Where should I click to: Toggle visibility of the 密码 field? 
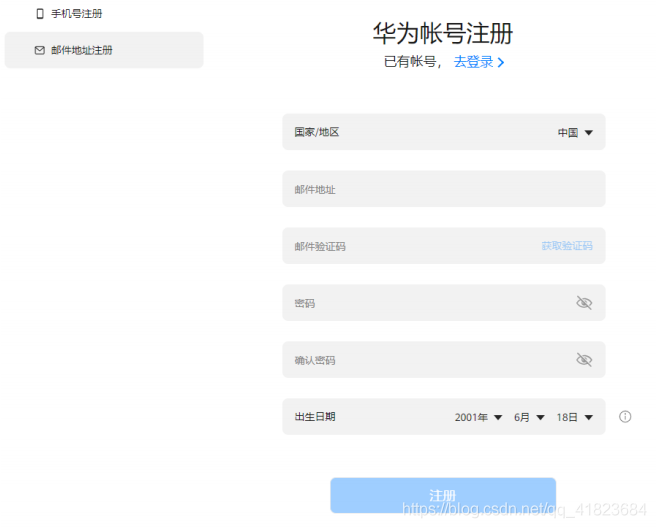click(x=584, y=303)
